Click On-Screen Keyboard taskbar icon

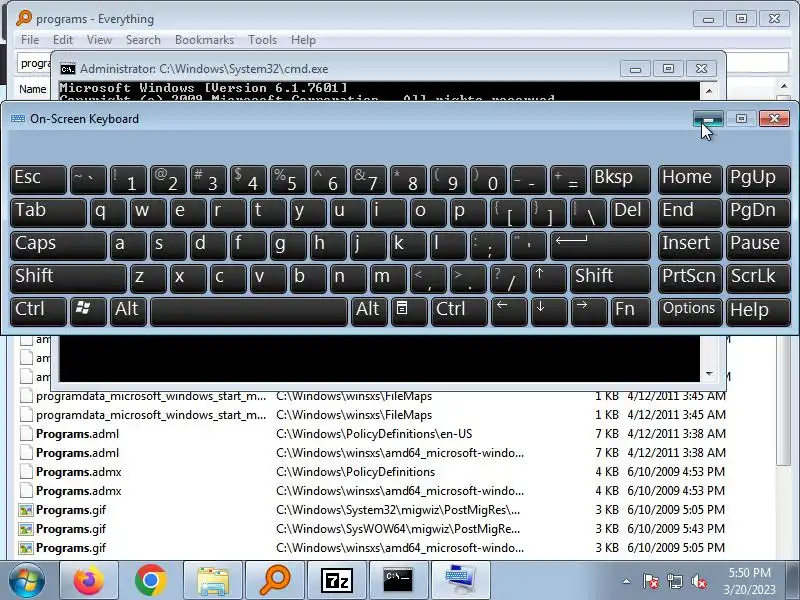click(x=461, y=580)
